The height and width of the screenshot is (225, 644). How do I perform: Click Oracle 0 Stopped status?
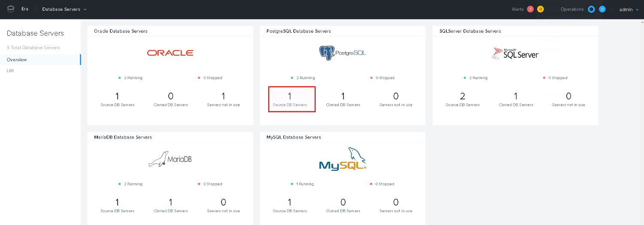[x=210, y=78]
